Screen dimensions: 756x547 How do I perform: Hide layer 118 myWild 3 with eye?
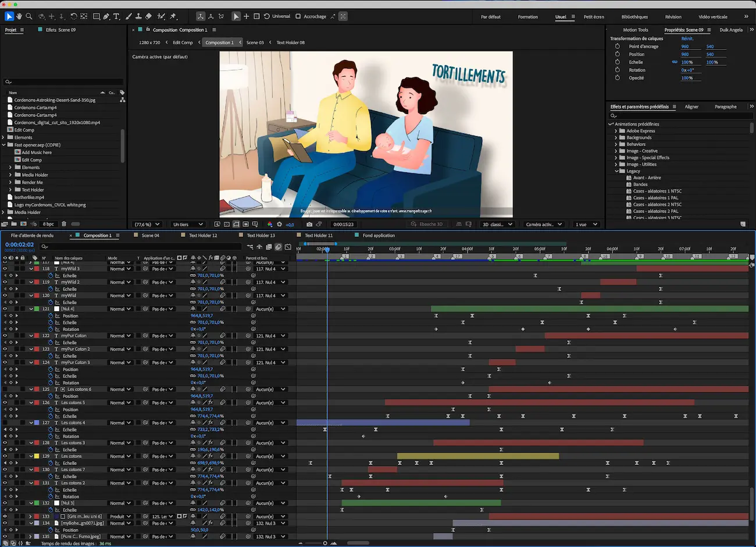click(5, 269)
